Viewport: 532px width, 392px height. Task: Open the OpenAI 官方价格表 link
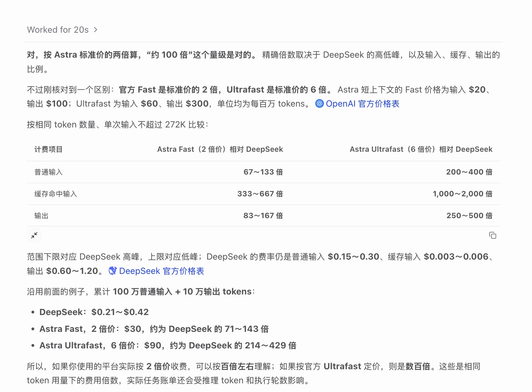[362, 103]
